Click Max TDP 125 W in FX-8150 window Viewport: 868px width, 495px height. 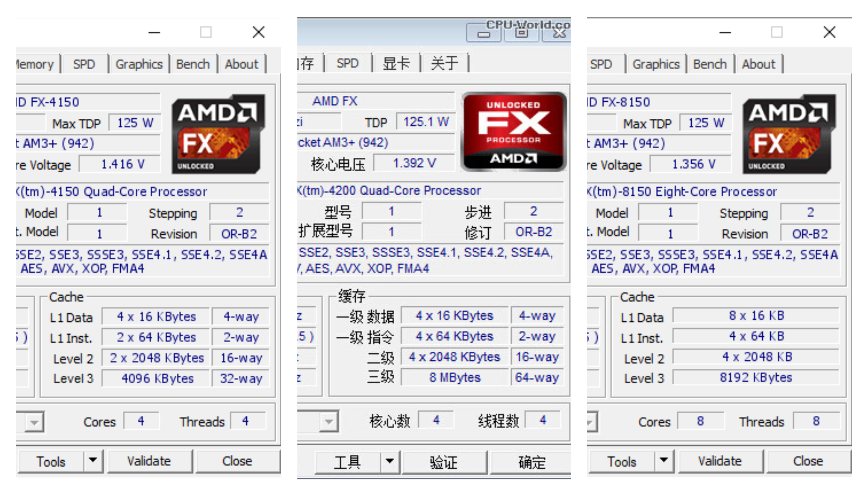pos(706,123)
